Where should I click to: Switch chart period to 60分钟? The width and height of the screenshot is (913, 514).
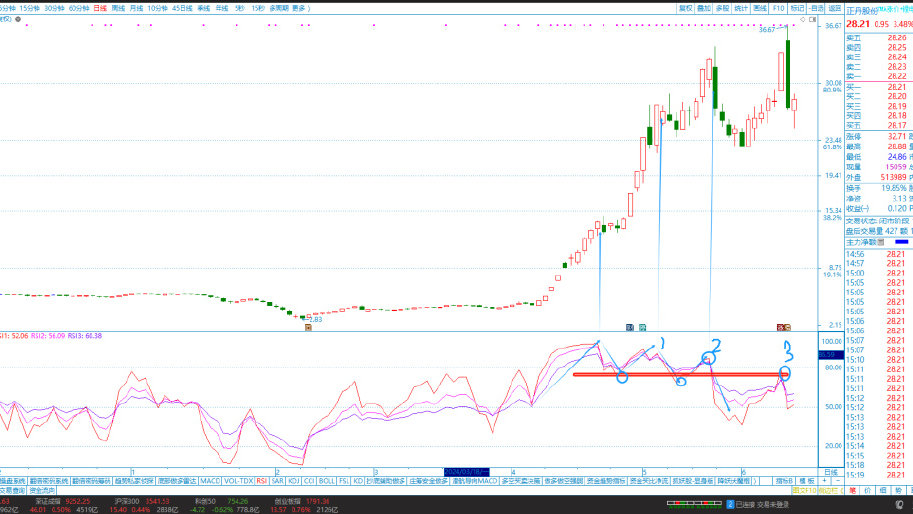click(78, 7)
